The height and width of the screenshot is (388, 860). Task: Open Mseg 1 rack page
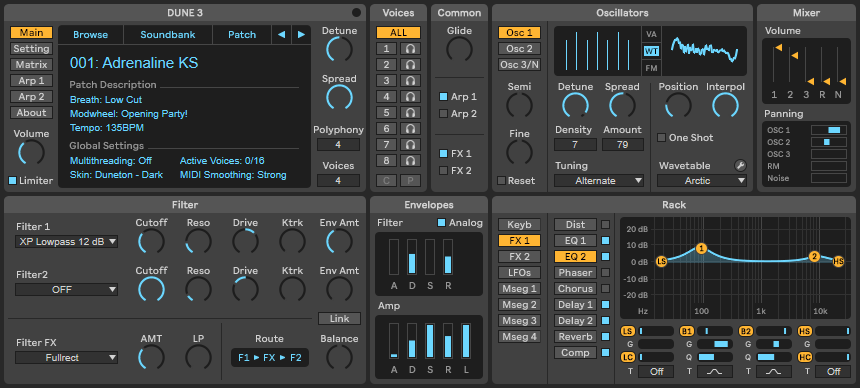pyautogui.click(x=519, y=289)
